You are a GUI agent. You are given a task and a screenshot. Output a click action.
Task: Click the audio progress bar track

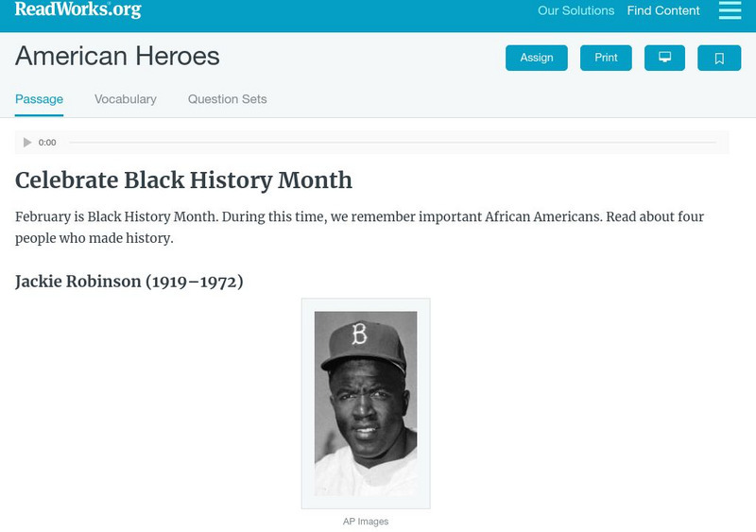click(x=392, y=143)
